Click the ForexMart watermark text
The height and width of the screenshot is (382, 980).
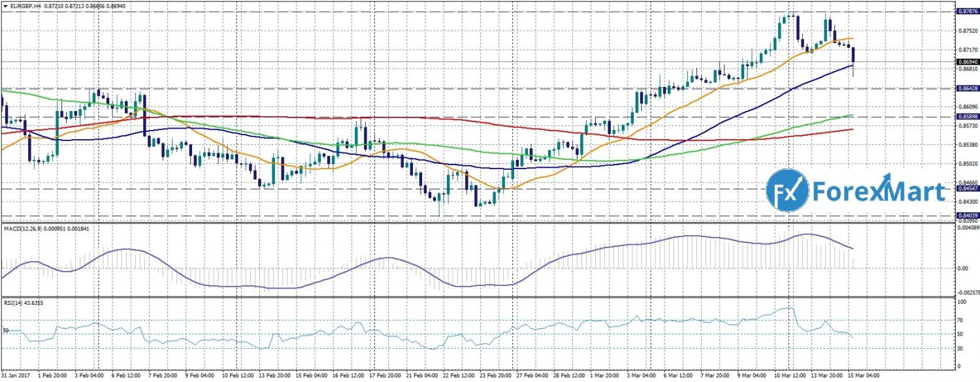tap(877, 191)
